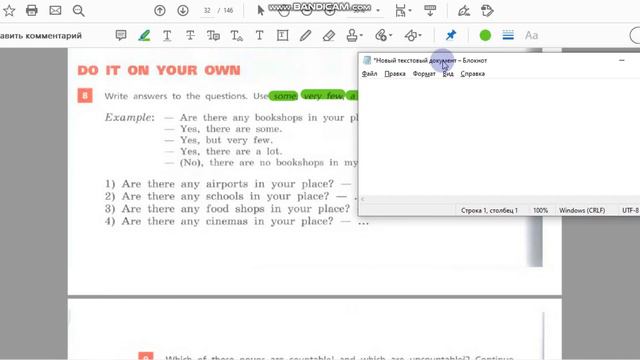640x360 pixels.
Task: Select the text box tool
Action: coord(282,36)
